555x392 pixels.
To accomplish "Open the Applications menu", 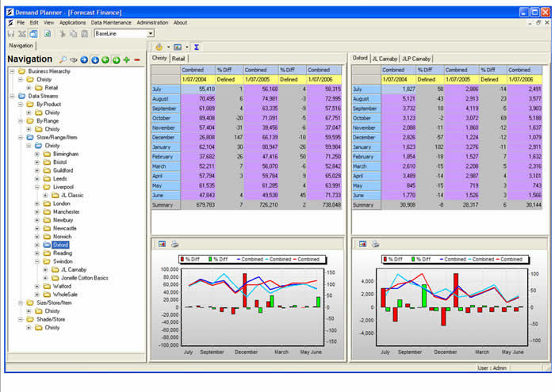I will pyautogui.click(x=73, y=23).
